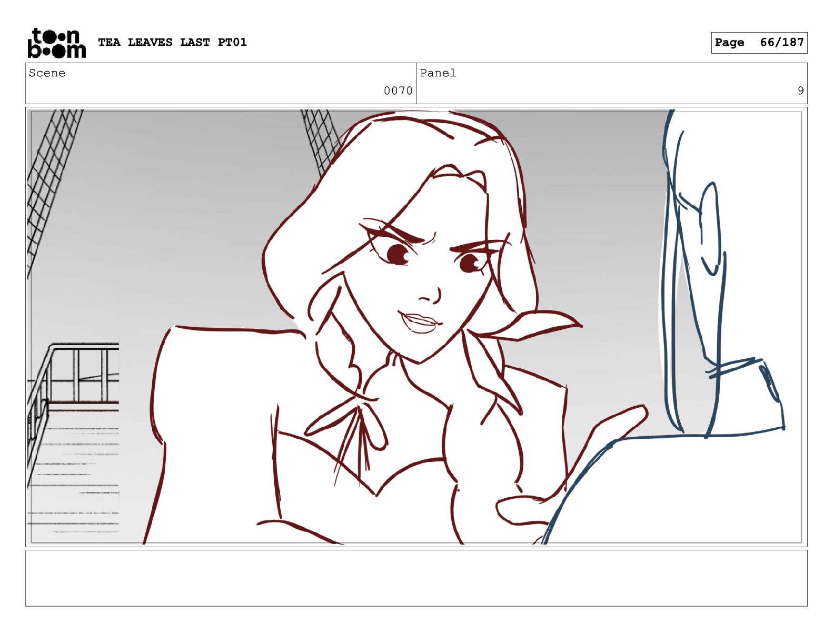834x644 pixels.
Task: Click the 'Scene' label
Action: pos(47,73)
